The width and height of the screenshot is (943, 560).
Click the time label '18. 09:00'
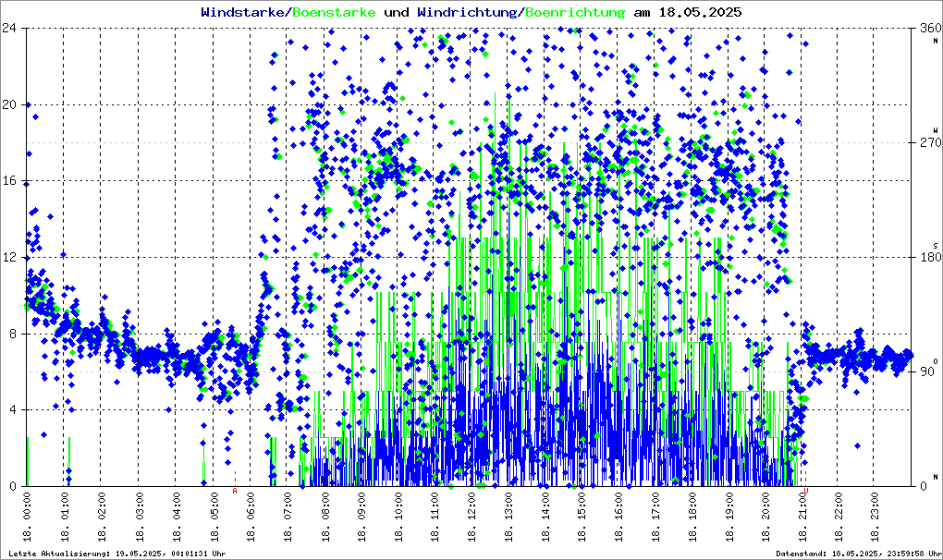click(361, 516)
